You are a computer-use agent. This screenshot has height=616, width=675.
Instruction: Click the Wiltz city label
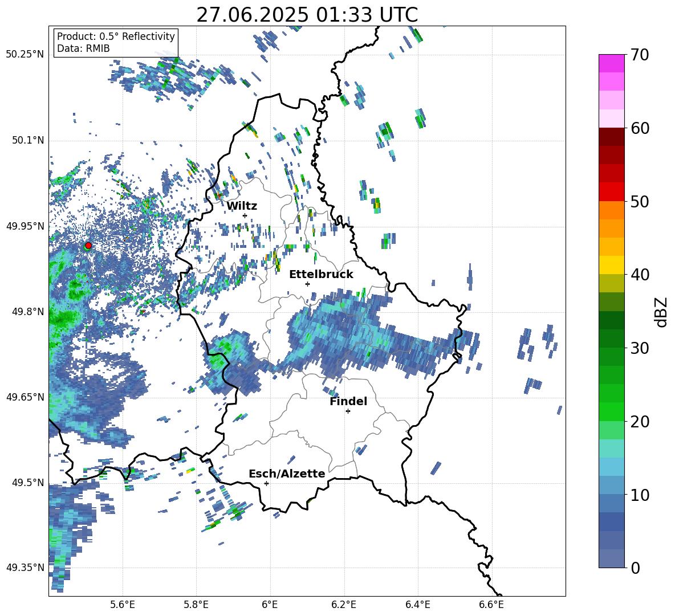(x=242, y=206)
